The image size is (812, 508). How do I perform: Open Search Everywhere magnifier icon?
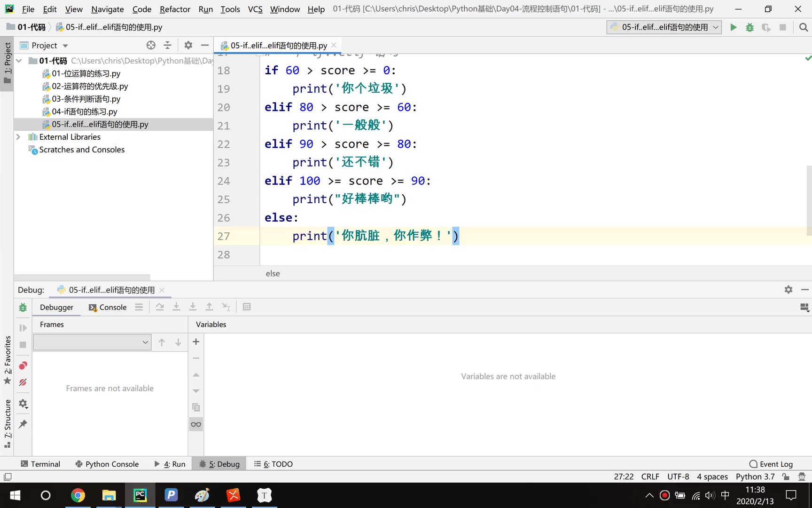click(x=804, y=27)
